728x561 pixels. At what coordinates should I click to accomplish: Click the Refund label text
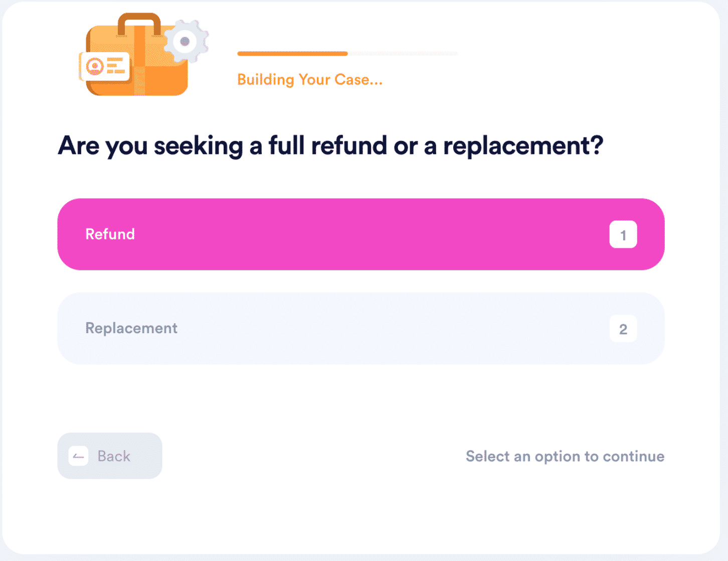point(110,234)
